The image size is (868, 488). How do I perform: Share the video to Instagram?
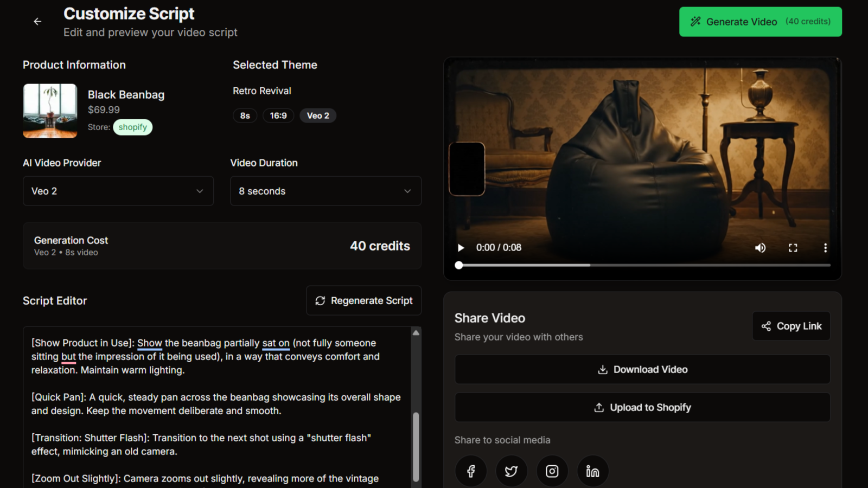552,471
